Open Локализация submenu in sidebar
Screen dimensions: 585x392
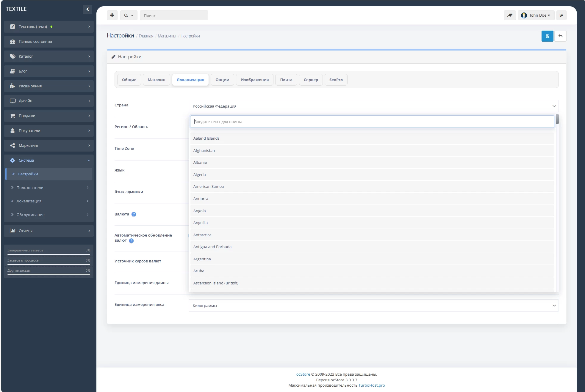49,201
